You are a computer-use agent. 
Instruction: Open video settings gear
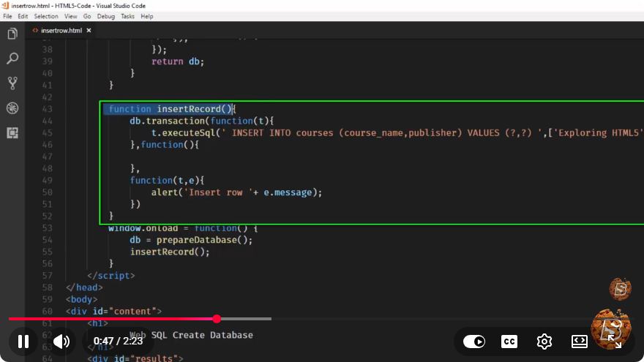pyautogui.click(x=544, y=342)
